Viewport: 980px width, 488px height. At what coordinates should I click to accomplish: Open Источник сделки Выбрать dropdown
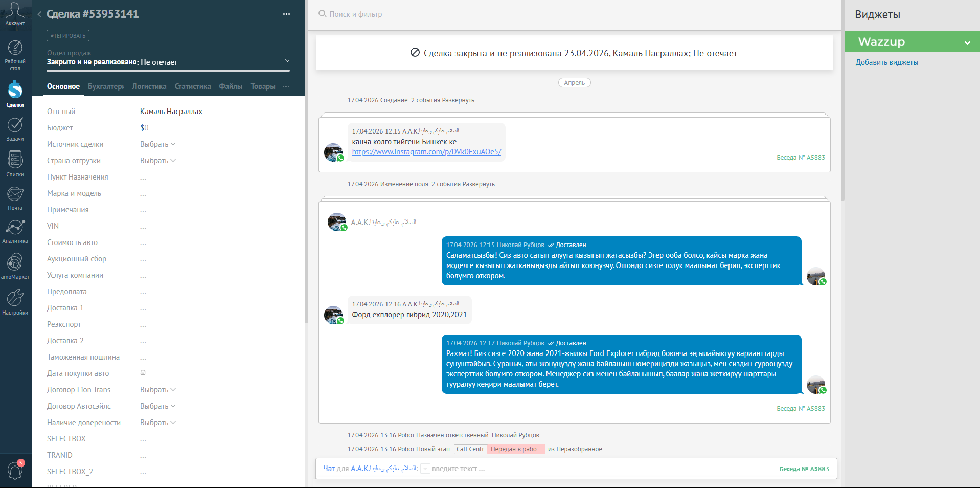[x=157, y=144]
